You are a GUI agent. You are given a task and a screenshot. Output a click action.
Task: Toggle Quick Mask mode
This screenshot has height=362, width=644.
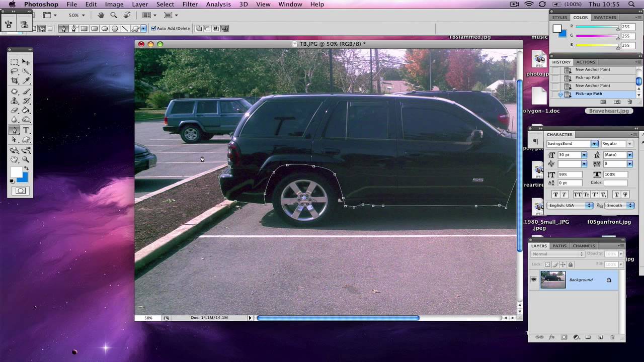(21, 191)
